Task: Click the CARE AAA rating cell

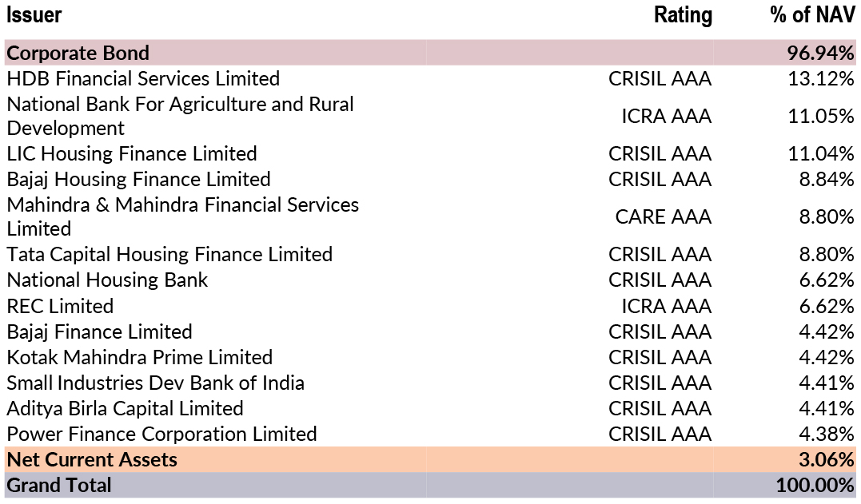Action: point(663,216)
